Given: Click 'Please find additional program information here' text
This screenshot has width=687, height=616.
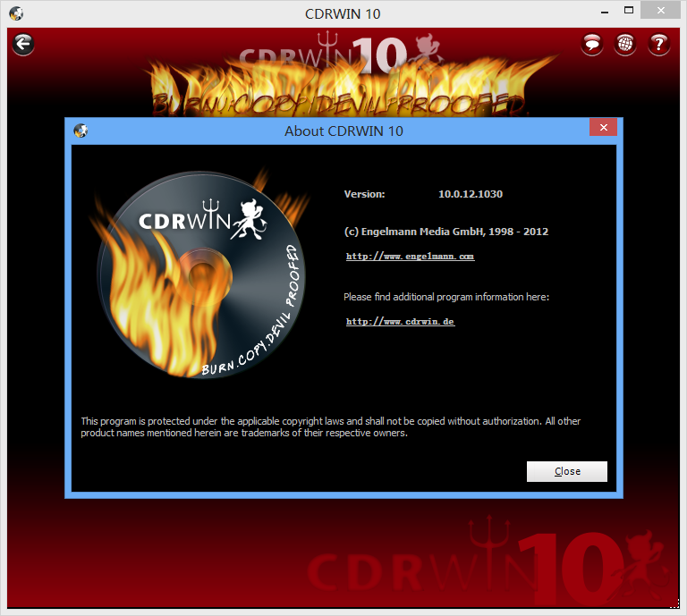Looking at the screenshot, I should pos(446,297).
